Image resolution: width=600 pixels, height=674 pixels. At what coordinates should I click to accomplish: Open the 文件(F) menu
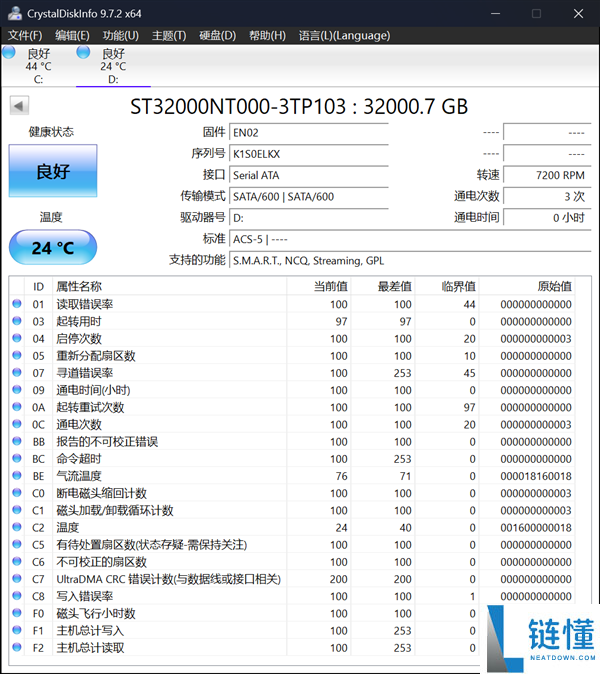point(25,35)
